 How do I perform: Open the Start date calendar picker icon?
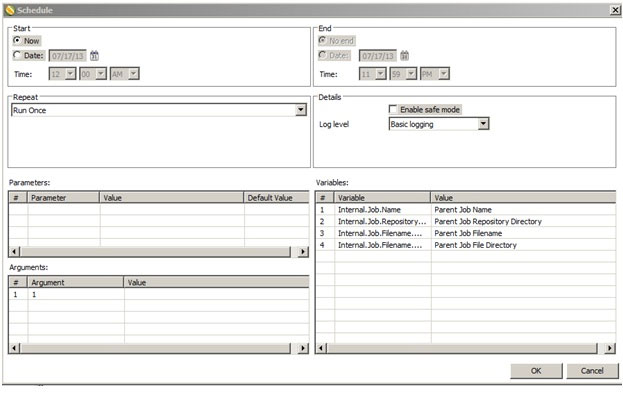pos(94,56)
